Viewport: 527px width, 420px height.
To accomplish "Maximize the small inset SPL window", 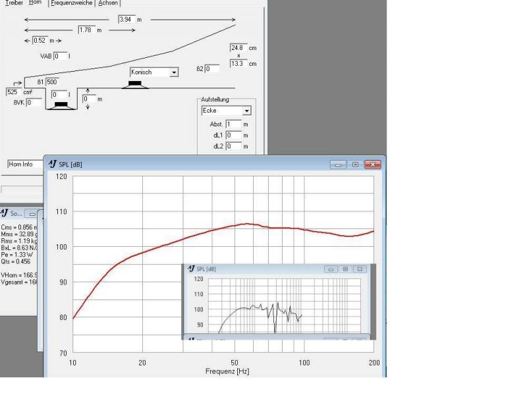I will (x=345, y=269).
